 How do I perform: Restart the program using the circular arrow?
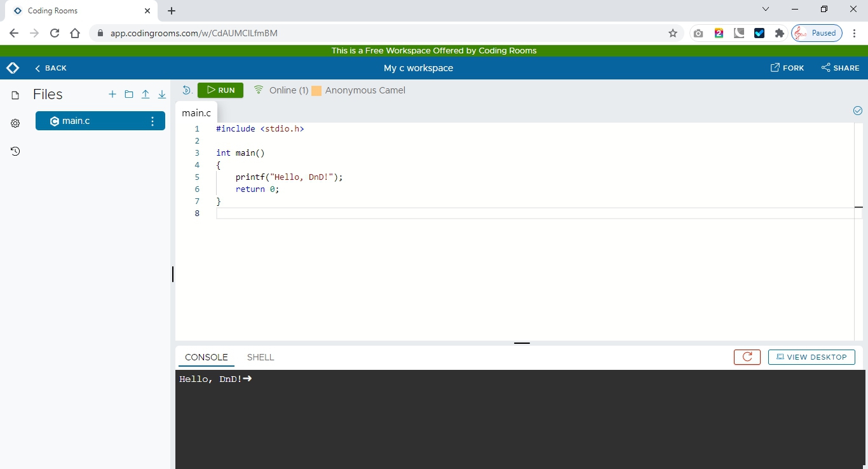coord(187,90)
